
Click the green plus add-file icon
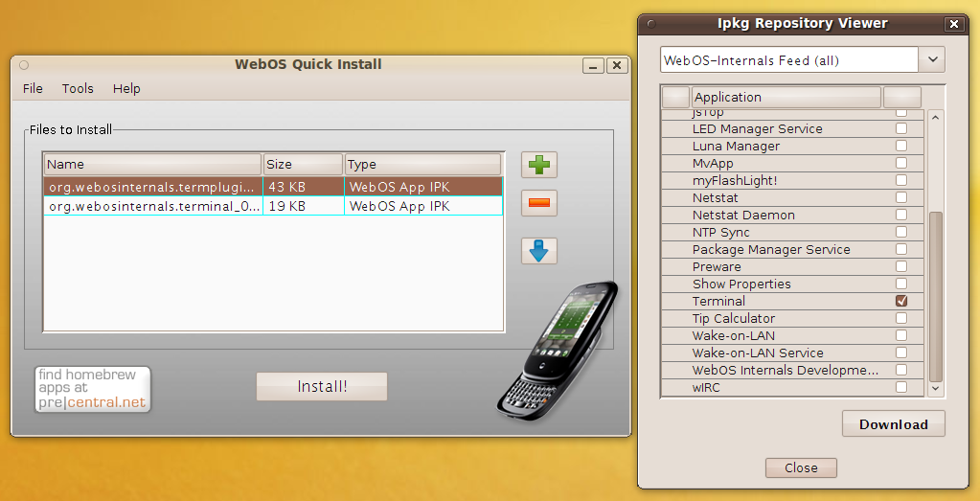(538, 165)
